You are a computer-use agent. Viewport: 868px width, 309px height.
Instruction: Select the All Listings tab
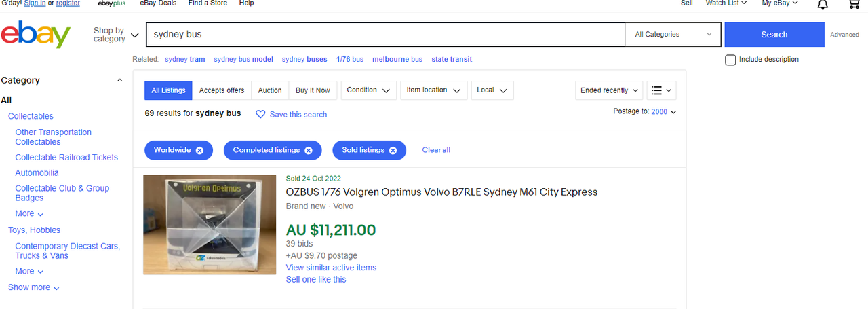[x=168, y=90]
